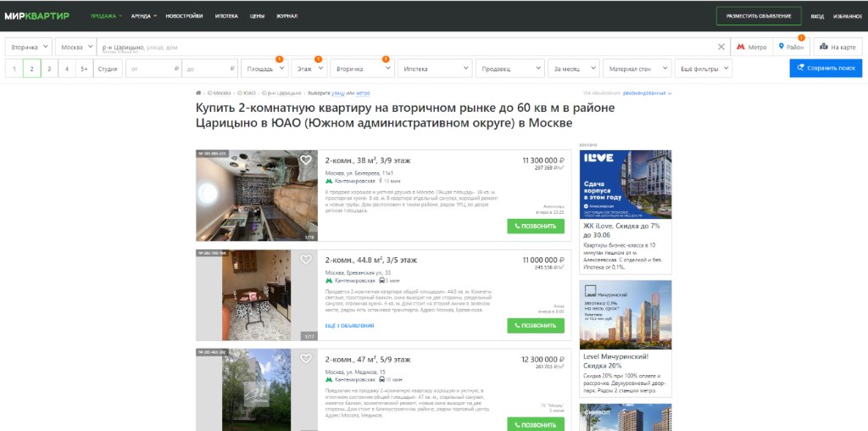The image size is (868, 431).
Task: Favorite the 38 м² listing via heart icon
Action: pyautogui.click(x=305, y=160)
